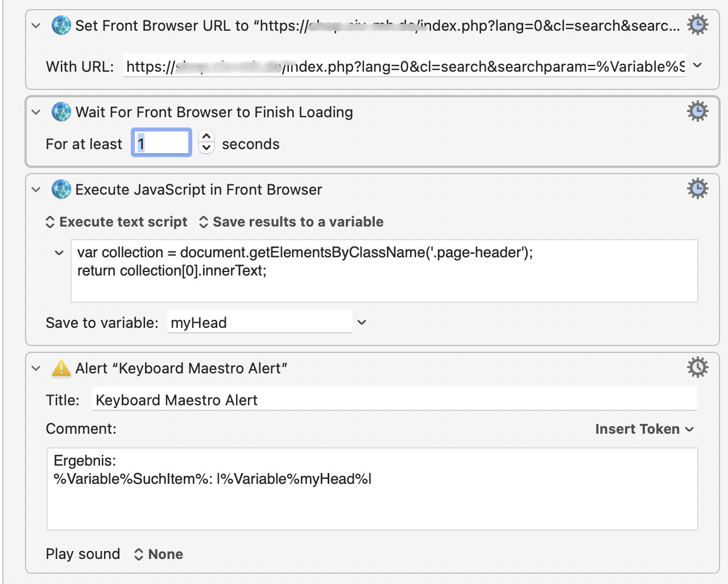
Task: Click the Insert Token button
Action: tap(644, 429)
